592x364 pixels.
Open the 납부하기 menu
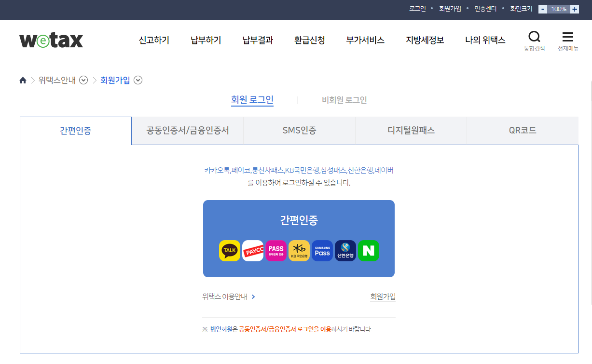[206, 40]
